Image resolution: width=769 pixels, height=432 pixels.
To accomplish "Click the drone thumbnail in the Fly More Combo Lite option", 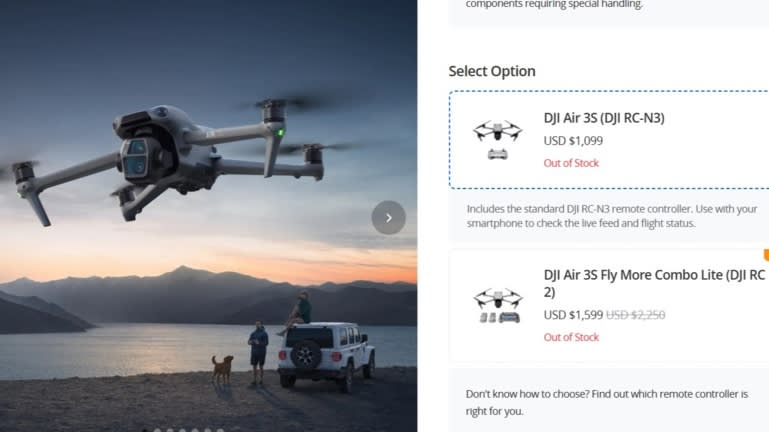I will point(498,305).
